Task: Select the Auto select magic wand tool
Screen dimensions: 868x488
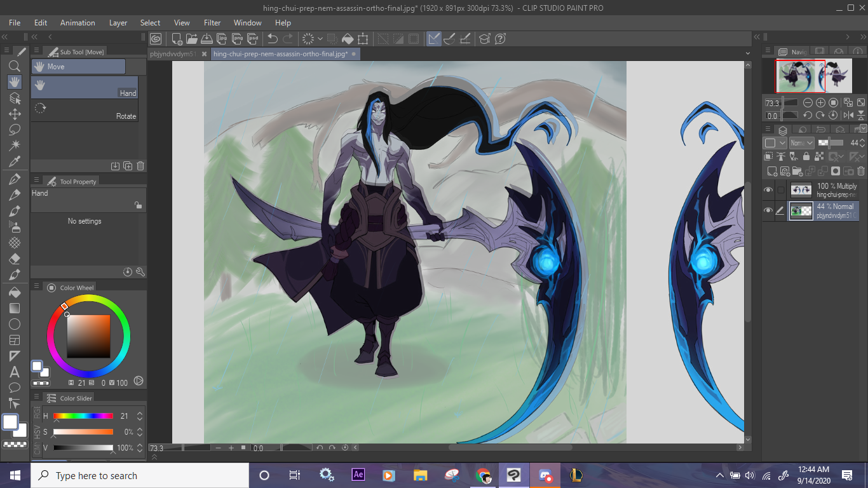Action: click(15, 146)
